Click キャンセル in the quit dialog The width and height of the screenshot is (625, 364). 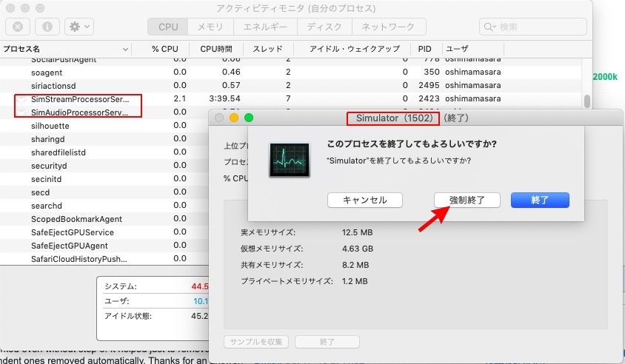(365, 200)
